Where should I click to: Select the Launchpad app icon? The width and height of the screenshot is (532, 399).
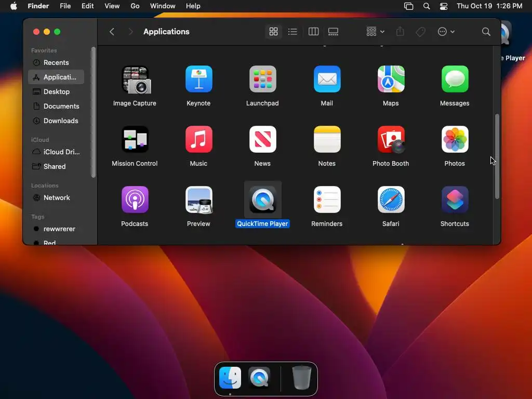coord(262,79)
